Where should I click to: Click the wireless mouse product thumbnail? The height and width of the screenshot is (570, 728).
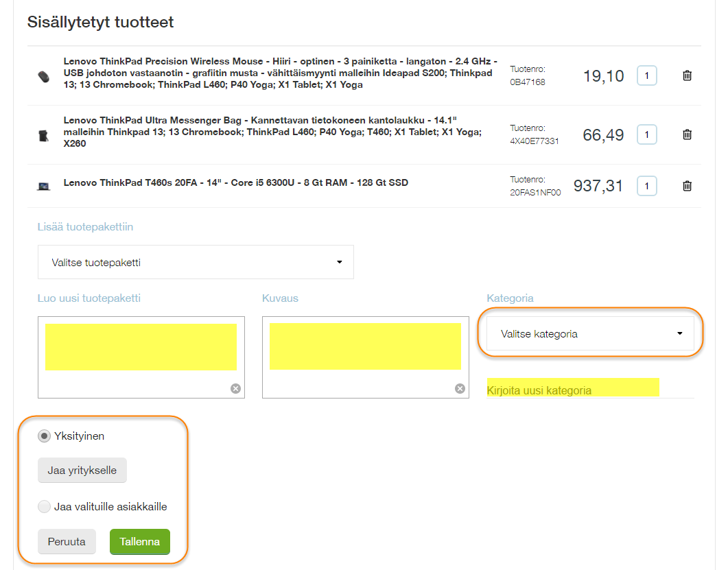(43, 76)
